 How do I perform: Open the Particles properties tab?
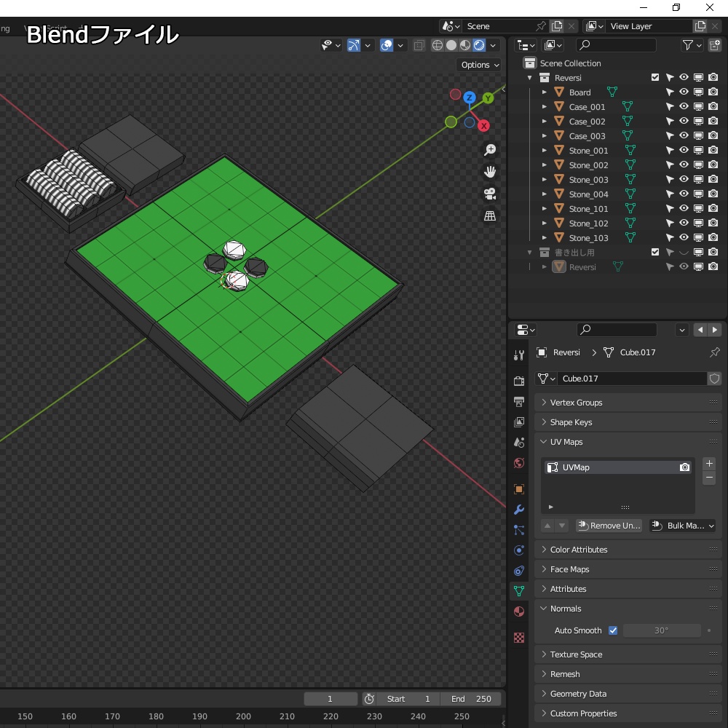point(518,530)
